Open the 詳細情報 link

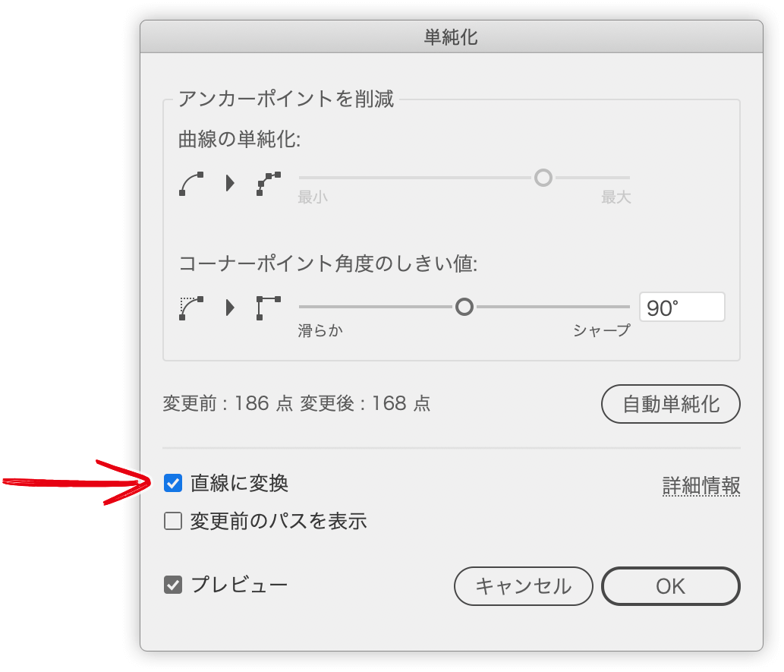pos(701,485)
